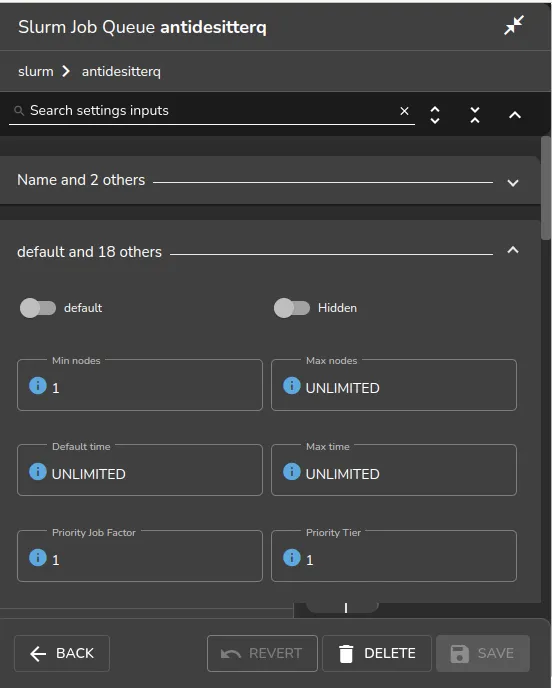Edit the Max time input field
This screenshot has height=688, width=552.
(x=394, y=470)
